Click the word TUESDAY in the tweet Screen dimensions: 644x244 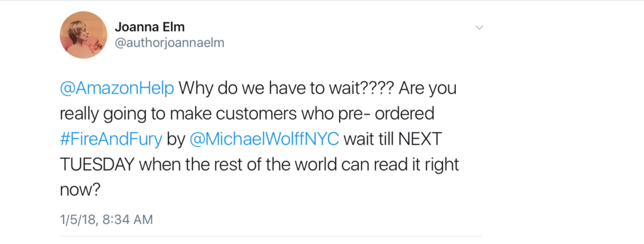click(x=98, y=165)
